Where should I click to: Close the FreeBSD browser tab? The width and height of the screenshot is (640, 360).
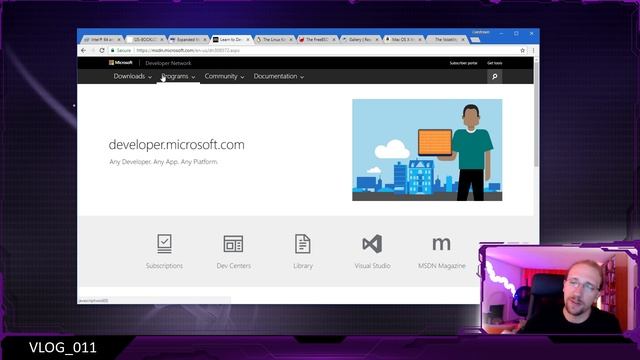[x=334, y=40]
